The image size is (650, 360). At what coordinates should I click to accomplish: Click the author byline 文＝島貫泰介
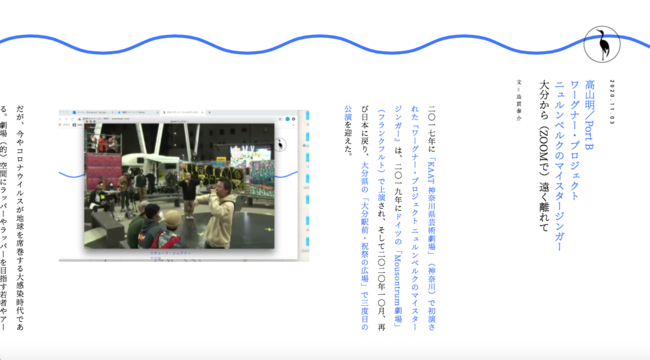(519, 100)
